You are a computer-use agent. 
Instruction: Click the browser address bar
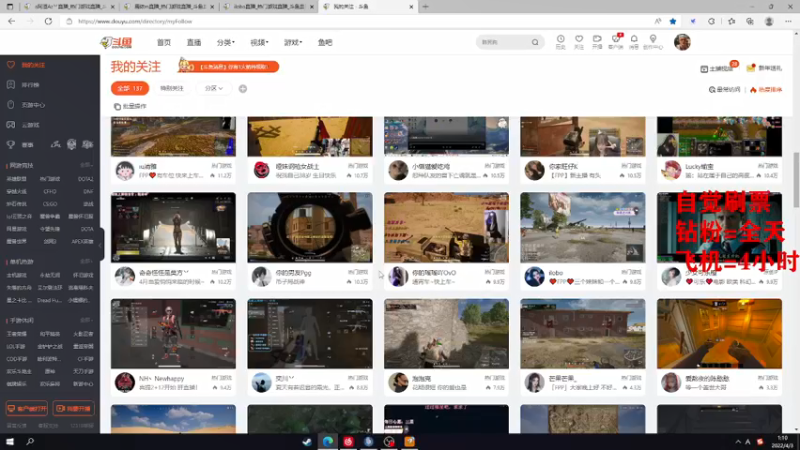[357, 21]
